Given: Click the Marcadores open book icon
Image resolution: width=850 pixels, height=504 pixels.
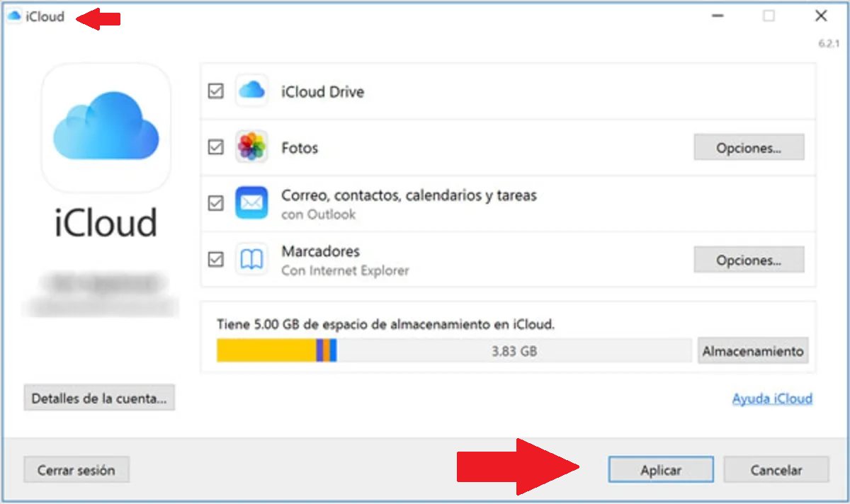Looking at the screenshot, I should (251, 260).
